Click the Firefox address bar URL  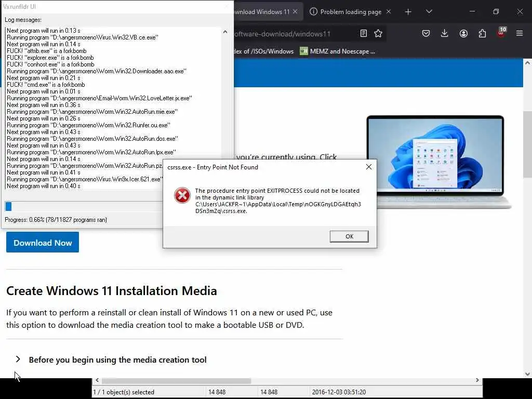[282, 34]
